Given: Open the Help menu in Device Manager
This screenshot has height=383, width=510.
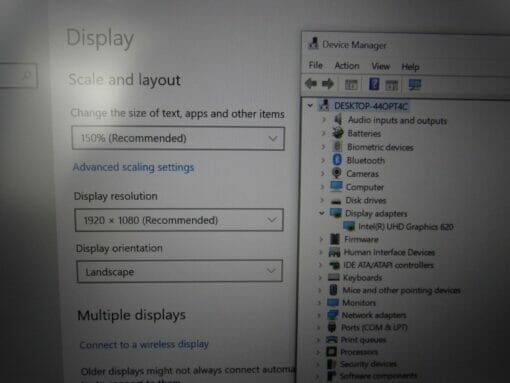Looking at the screenshot, I should point(410,67).
